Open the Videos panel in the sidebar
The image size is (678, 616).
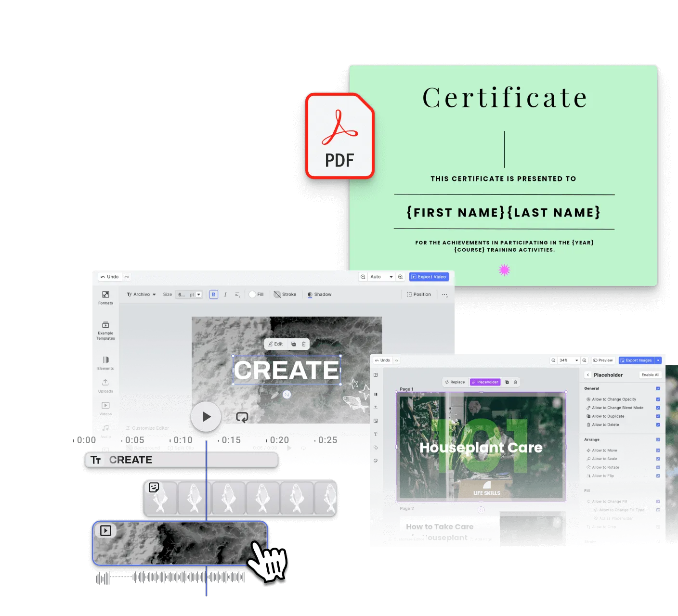tap(105, 409)
